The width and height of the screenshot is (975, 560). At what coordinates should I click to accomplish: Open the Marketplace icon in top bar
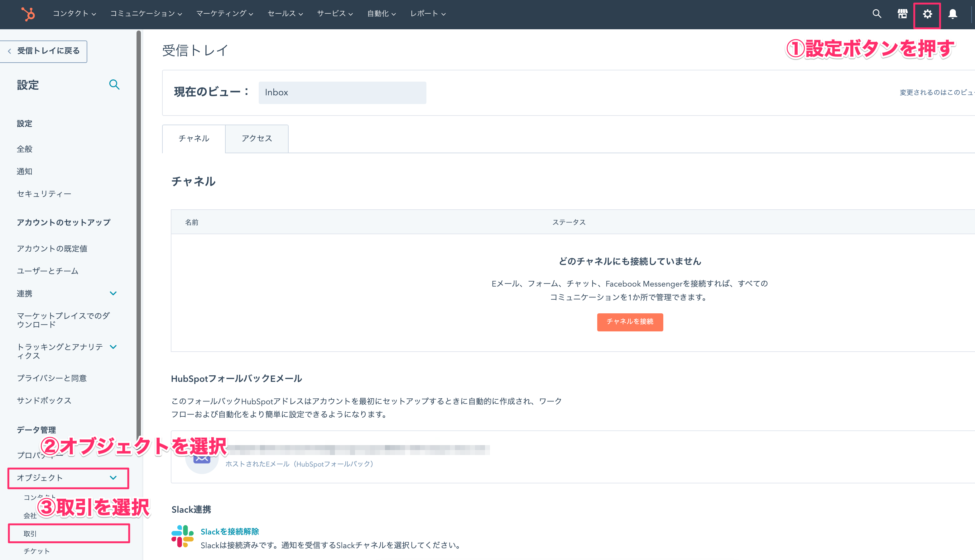[x=902, y=14]
